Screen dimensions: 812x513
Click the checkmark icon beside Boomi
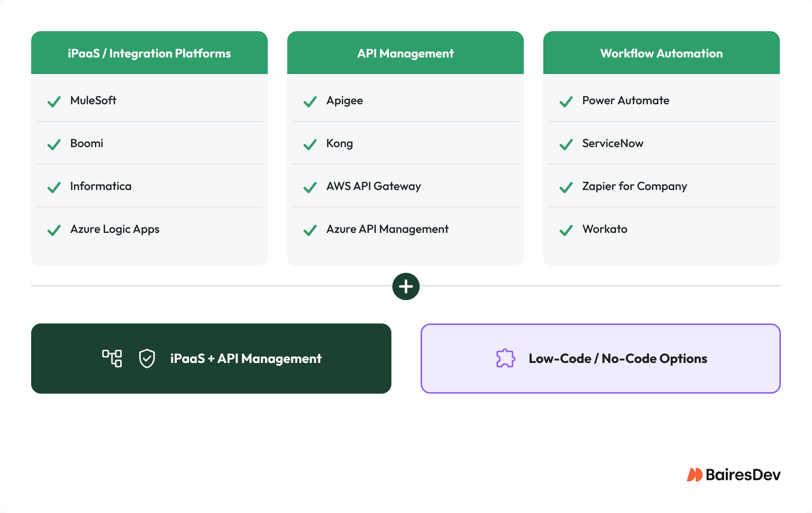(x=54, y=144)
